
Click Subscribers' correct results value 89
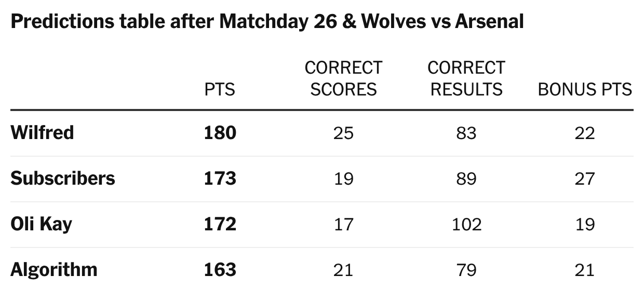click(x=466, y=179)
